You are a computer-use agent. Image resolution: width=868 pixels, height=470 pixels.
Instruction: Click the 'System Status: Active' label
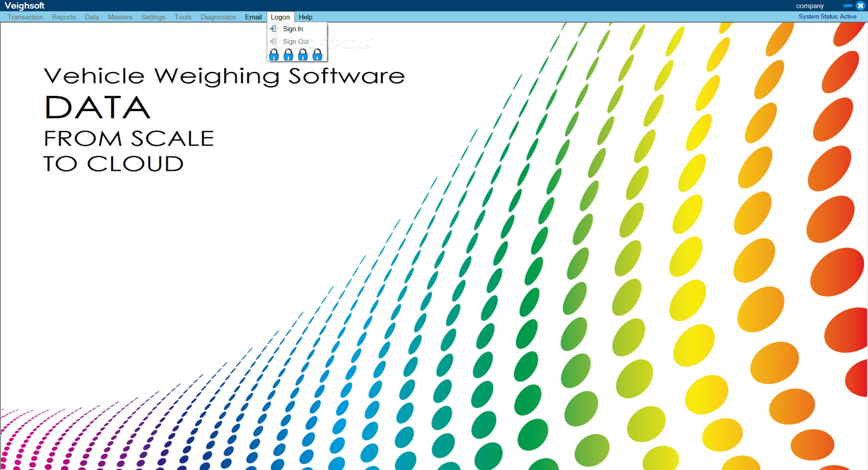pyautogui.click(x=827, y=17)
